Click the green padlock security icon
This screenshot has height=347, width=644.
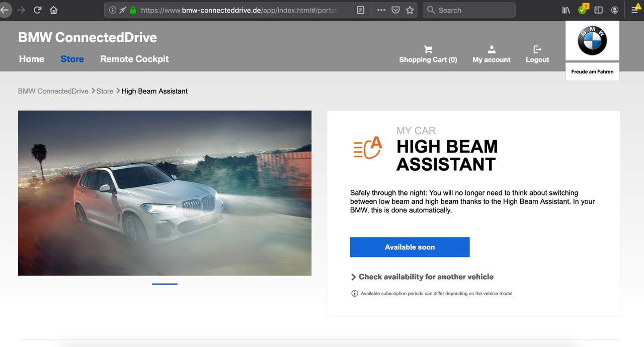click(x=133, y=10)
